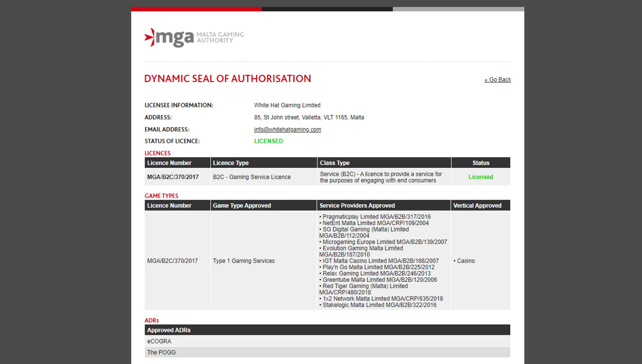Click 'Greentube Malta Limited' entry

click(378, 280)
